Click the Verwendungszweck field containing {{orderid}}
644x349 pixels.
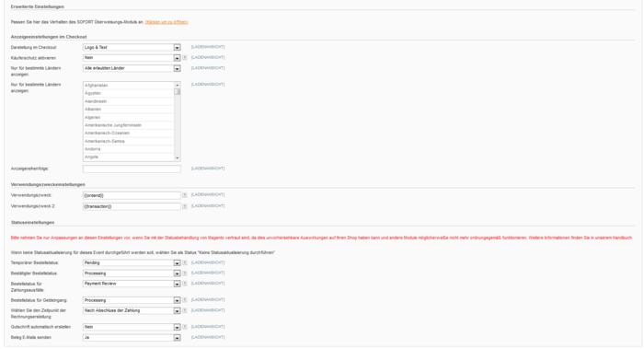click(x=132, y=195)
